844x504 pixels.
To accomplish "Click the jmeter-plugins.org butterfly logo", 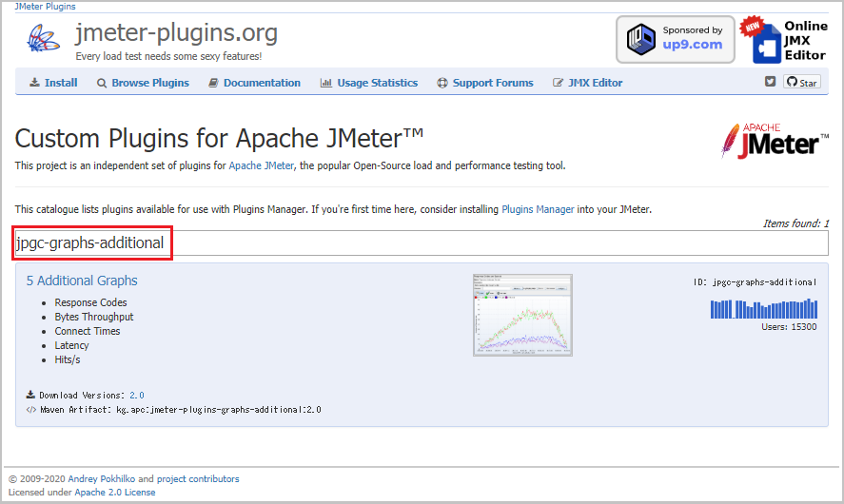I will tap(43, 39).
